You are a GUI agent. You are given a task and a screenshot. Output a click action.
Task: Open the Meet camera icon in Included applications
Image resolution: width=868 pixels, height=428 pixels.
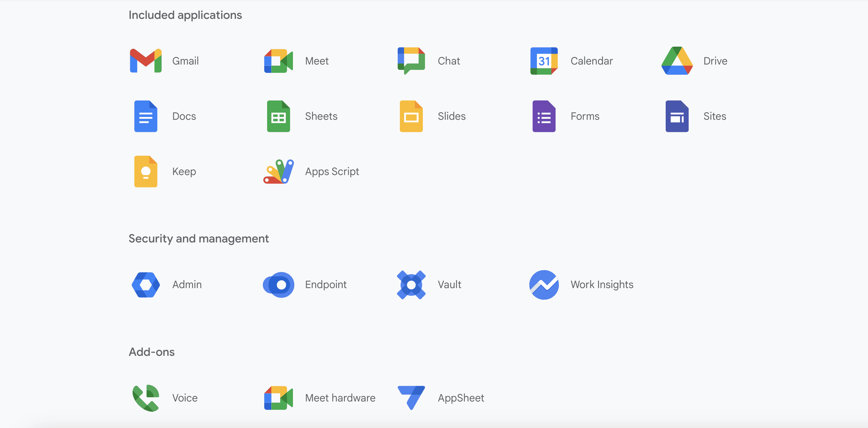(x=278, y=61)
